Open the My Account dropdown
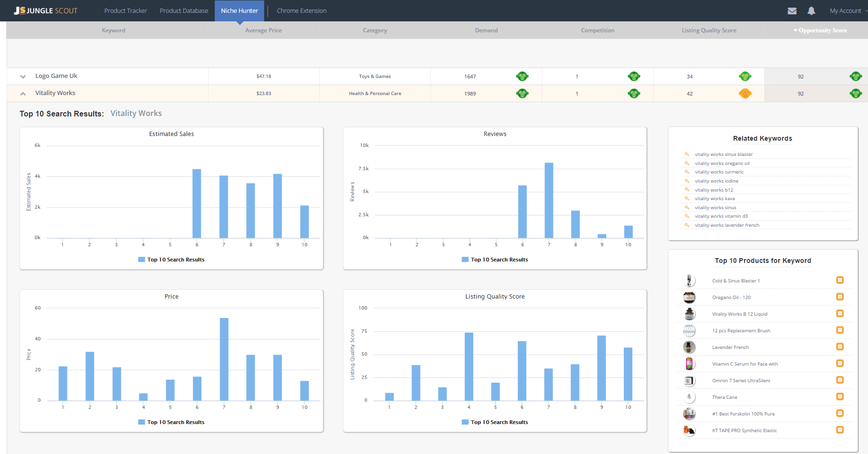Viewport: 868px width, 454px height. point(848,10)
